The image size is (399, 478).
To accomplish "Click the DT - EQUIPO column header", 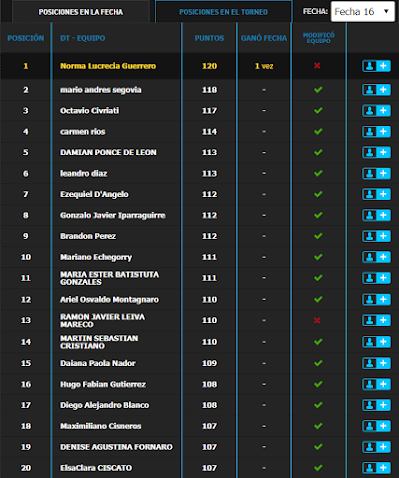I will click(x=83, y=38).
